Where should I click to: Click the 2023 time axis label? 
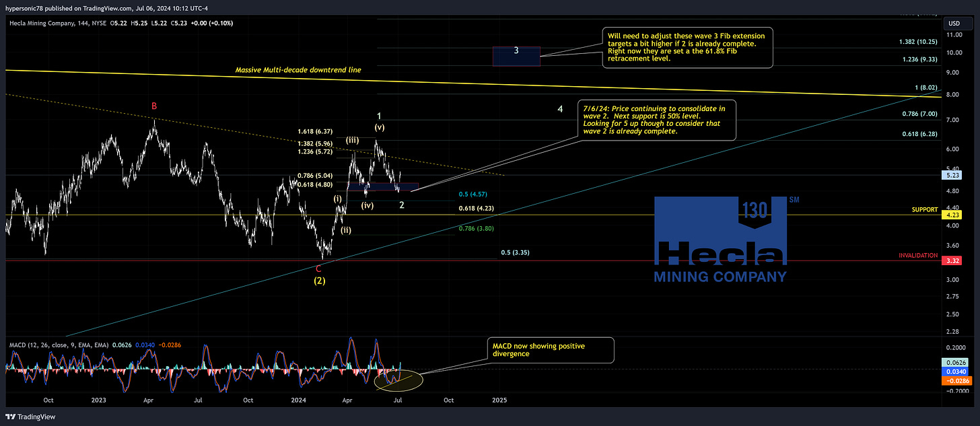point(99,399)
